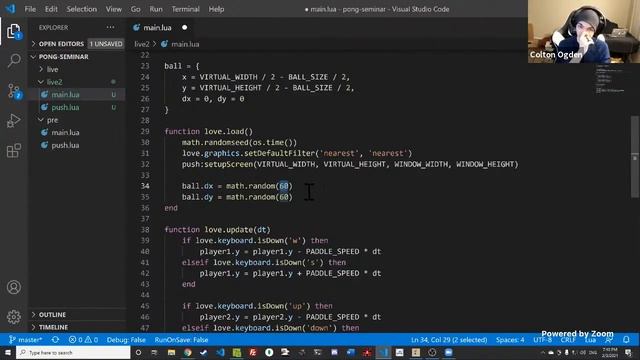This screenshot has width=640, height=360.
Task: Open Google Chrome on the taskbar
Action: click(187, 352)
